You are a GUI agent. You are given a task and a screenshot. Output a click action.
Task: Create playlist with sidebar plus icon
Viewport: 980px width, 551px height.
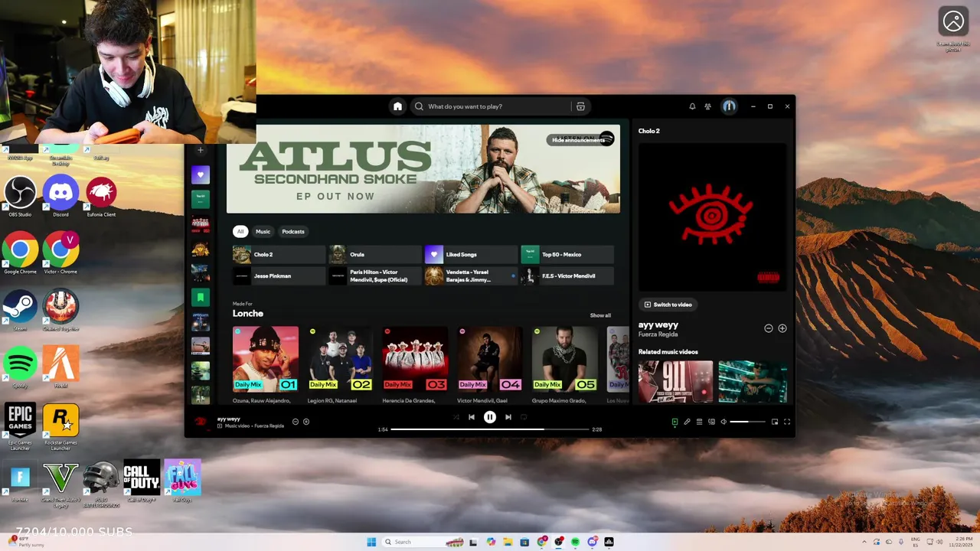(201, 150)
